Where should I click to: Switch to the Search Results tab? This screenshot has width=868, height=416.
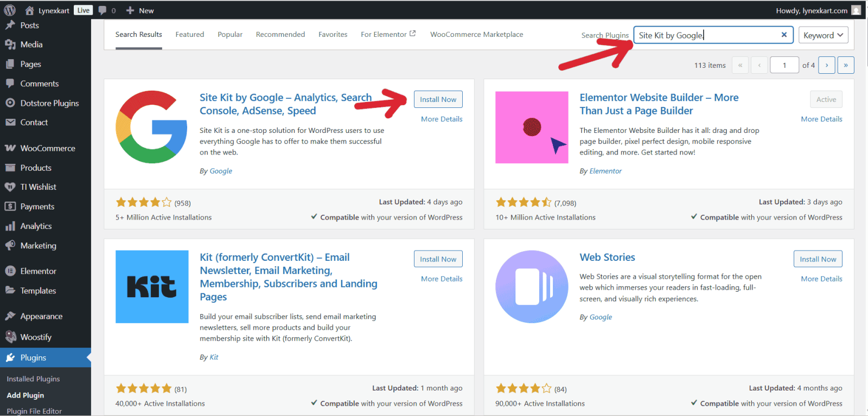pyautogui.click(x=138, y=35)
